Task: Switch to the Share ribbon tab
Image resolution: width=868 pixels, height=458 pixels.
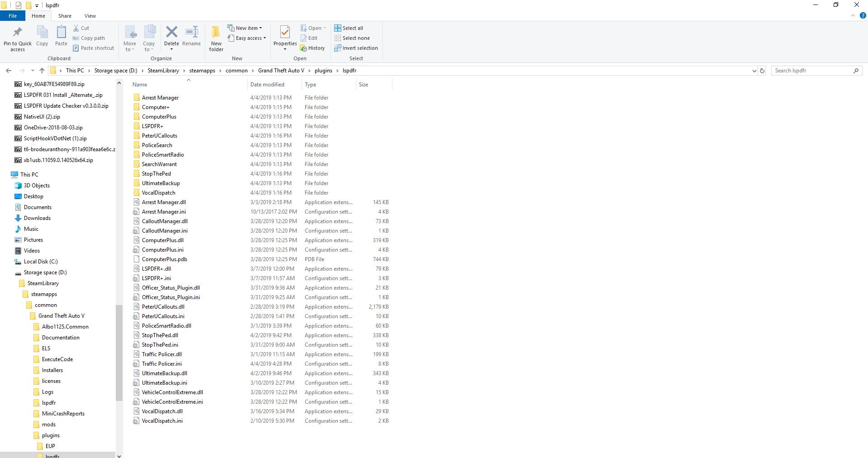Action: point(65,16)
